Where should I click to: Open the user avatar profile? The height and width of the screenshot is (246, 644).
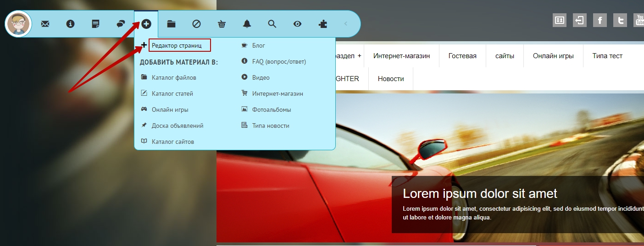[18, 24]
